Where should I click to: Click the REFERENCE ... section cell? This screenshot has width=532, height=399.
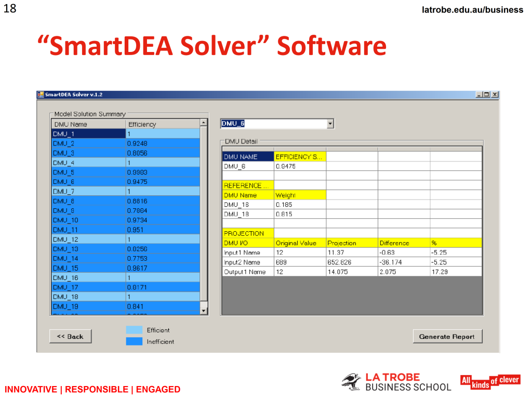(x=248, y=185)
